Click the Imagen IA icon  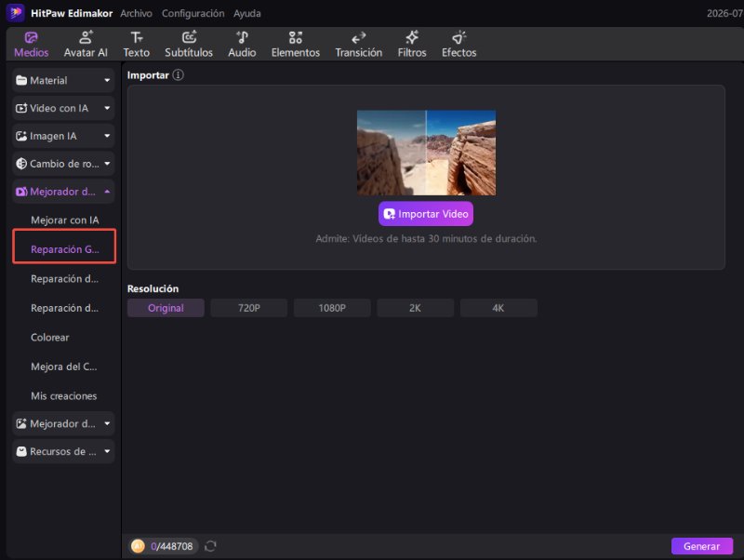[x=21, y=136]
